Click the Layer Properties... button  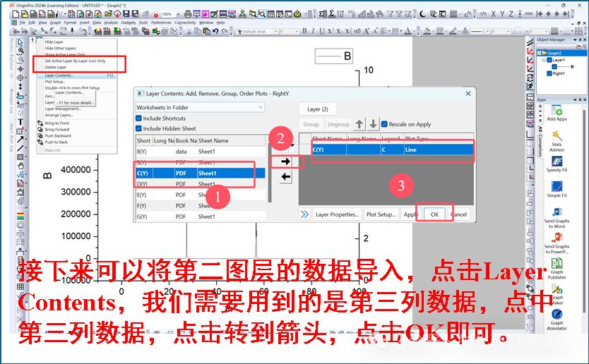[337, 214]
